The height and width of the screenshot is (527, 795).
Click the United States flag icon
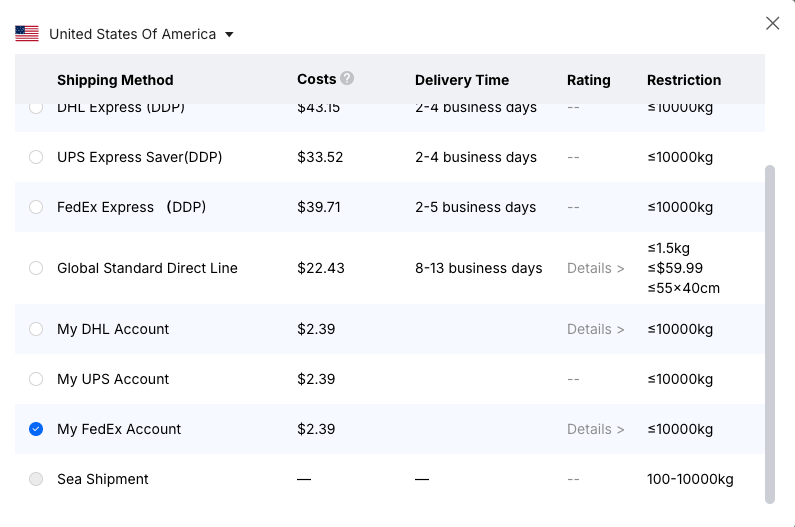click(27, 34)
